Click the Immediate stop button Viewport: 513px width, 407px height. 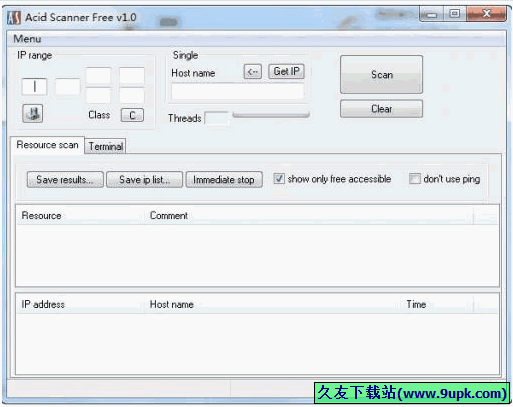click(224, 180)
